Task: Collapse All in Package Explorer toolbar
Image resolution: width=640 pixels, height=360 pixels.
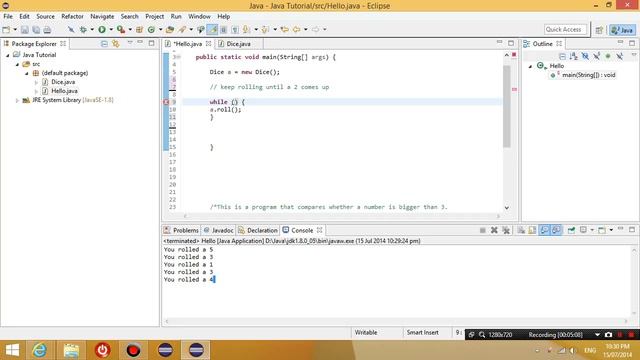Action: pyautogui.click(x=104, y=44)
